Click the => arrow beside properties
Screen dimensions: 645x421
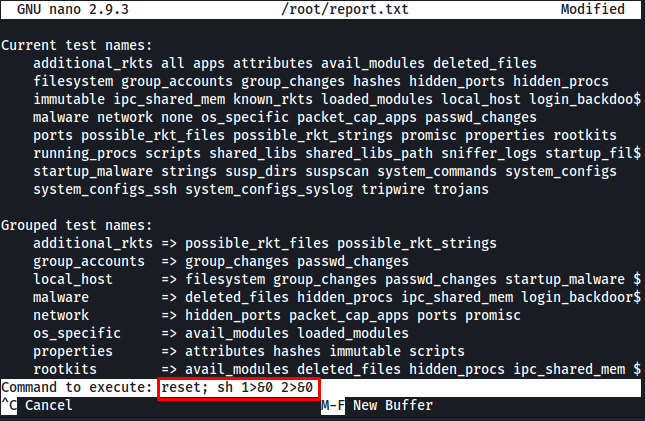[169, 351]
